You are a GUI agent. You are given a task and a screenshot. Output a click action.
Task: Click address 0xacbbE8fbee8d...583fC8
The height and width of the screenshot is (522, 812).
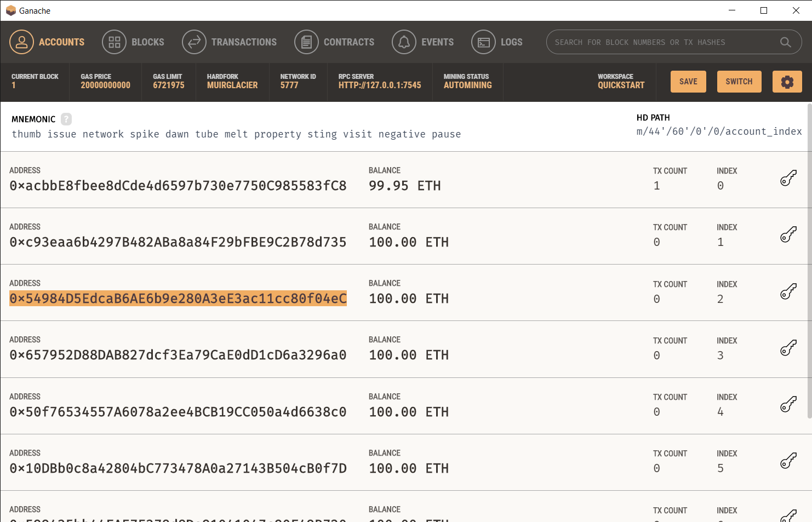click(x=178, y=186)
